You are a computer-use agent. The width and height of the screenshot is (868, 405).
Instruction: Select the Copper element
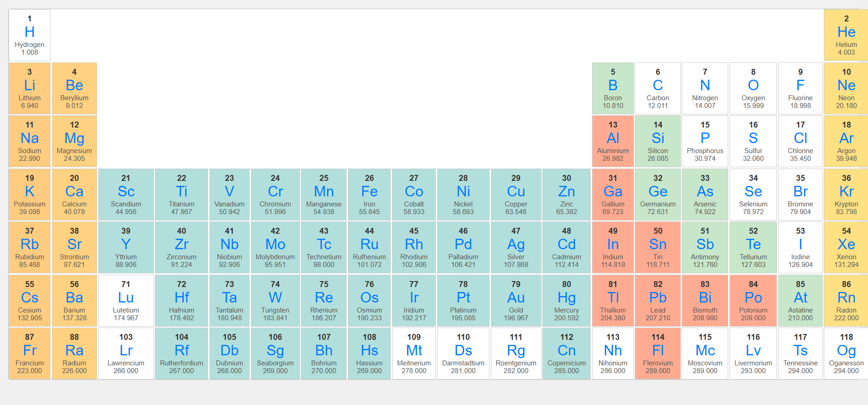click(x=516, y=195)
